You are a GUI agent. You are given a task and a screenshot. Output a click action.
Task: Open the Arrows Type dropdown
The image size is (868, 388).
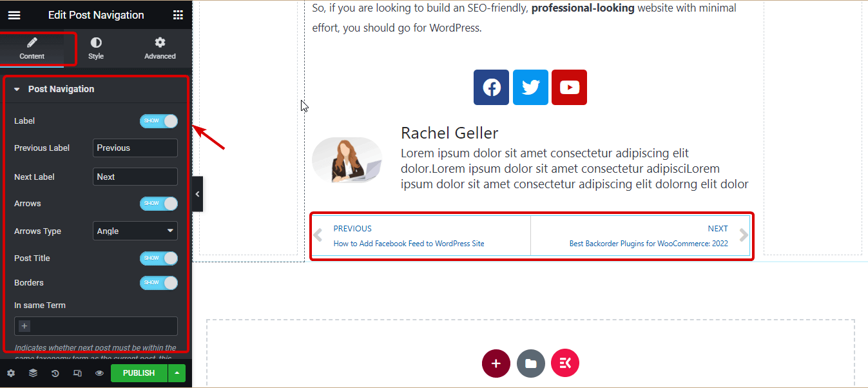pos(135,231)
